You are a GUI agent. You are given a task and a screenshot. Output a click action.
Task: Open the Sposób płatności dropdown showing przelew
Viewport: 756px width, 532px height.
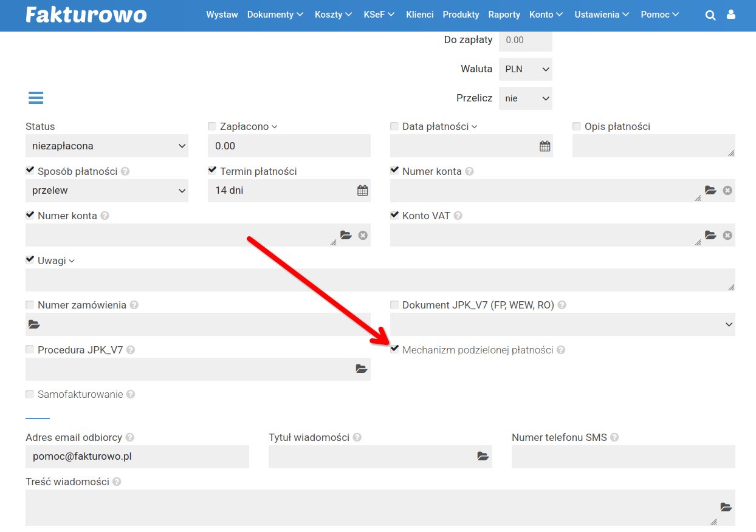tap(107, 191)
